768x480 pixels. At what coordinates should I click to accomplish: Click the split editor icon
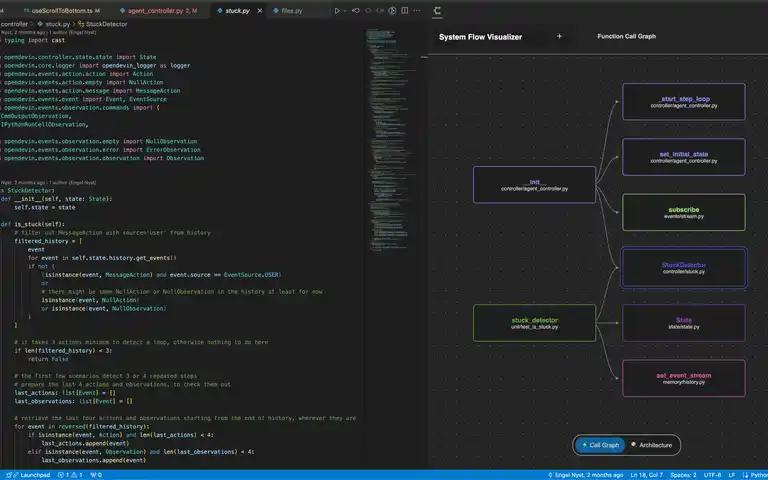[x=405, y=10]
